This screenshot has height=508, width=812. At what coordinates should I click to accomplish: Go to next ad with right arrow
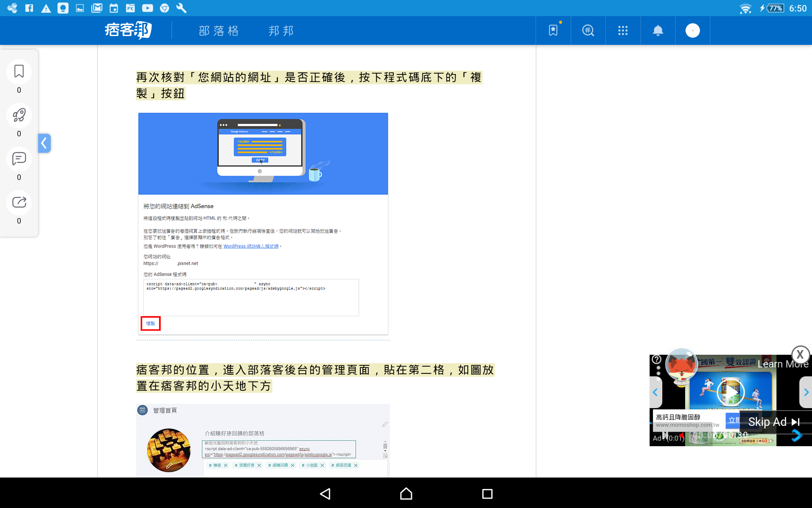(806, 392)
